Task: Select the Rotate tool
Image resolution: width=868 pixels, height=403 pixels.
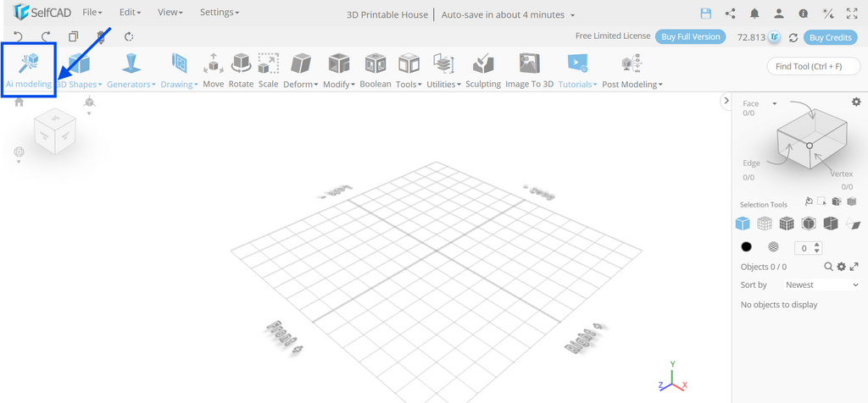Action: coord(241,71)
